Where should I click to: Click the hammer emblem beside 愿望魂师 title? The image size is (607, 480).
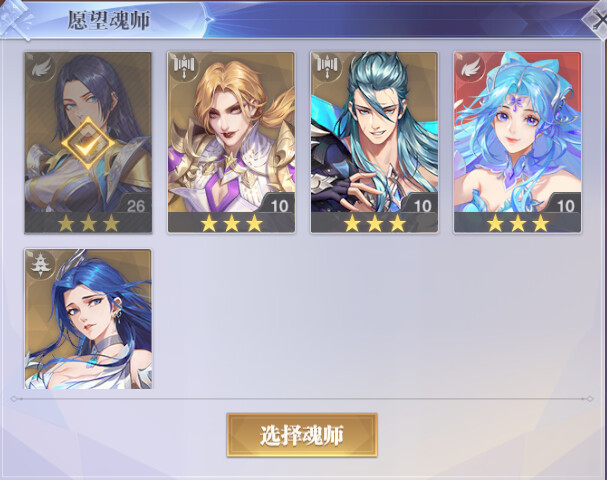click(15, 19)
